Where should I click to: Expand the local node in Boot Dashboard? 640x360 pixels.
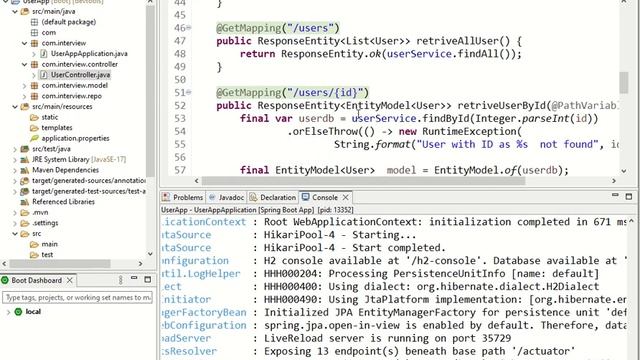(8, 312)
